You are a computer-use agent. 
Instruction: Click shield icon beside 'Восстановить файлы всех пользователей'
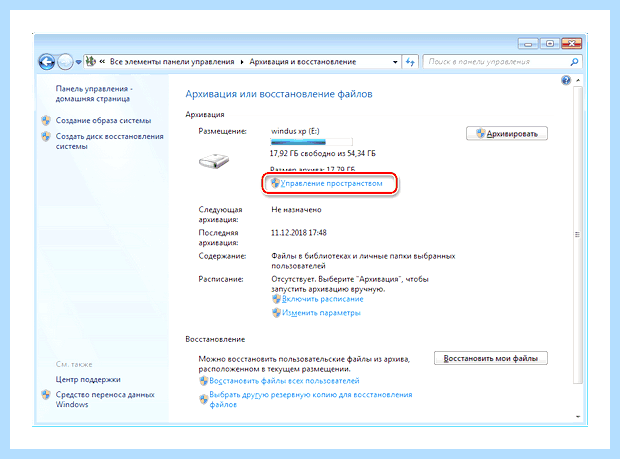204,381
